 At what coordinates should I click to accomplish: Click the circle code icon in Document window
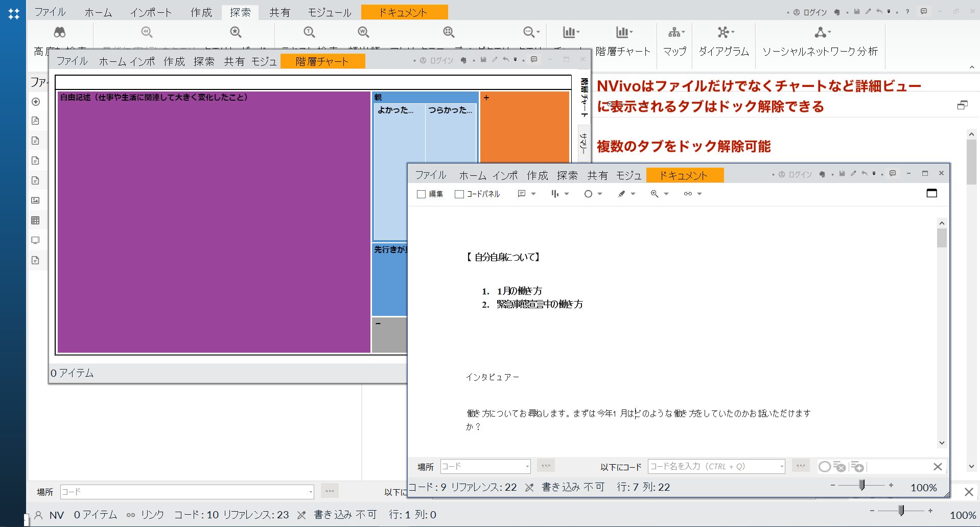point(588,194)
